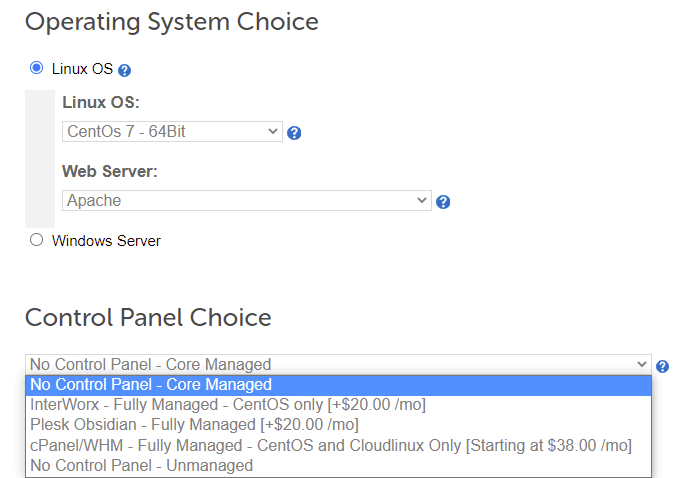
Task: Click the 'Operating System Choice' heading
Action: pyautogui.click(x=171, y=21)
